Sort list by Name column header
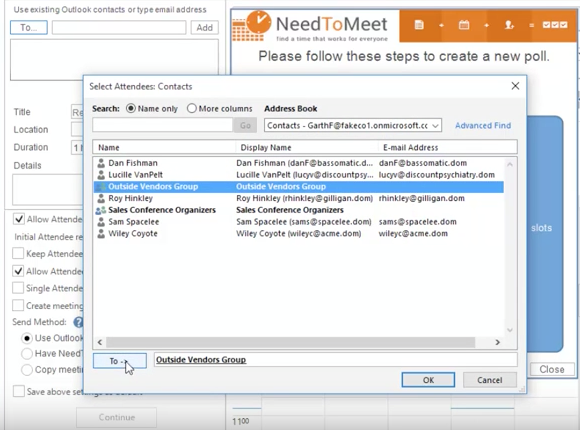 (x=109, y=148)
